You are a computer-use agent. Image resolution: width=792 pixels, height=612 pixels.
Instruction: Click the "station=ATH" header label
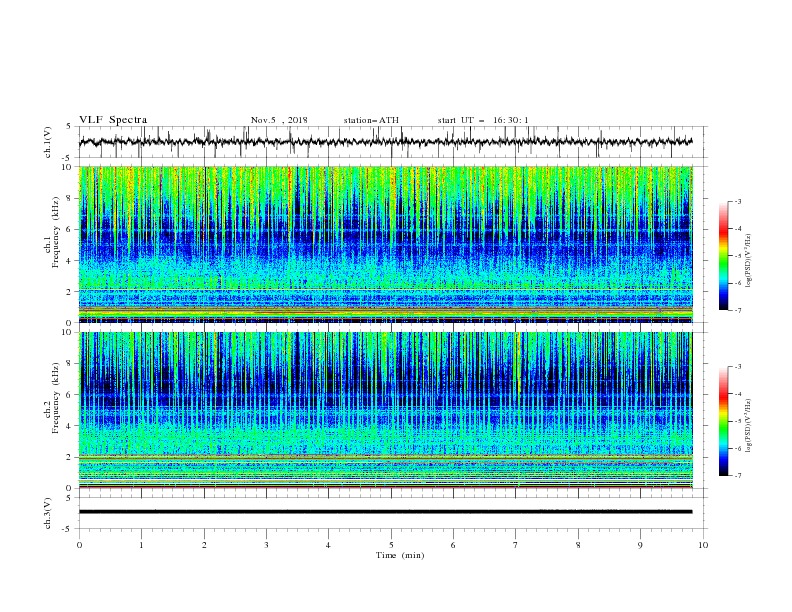[x=371, y=120]
